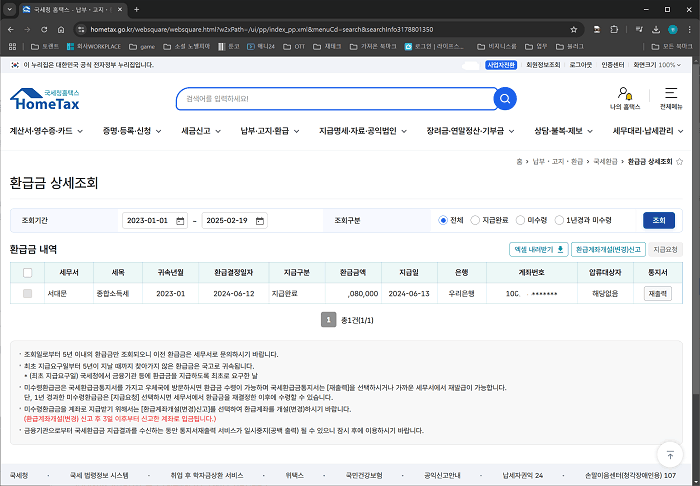Image resolution: width=700 pixels, height=486 pixels.
Task: Open calendar picker for end date 2025-02-19
Action: pyautogui.click(x=259, y=221)
